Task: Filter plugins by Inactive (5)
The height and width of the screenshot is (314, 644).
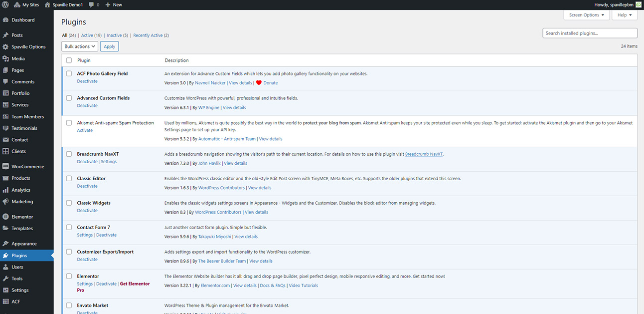Action: coord(117,35)
